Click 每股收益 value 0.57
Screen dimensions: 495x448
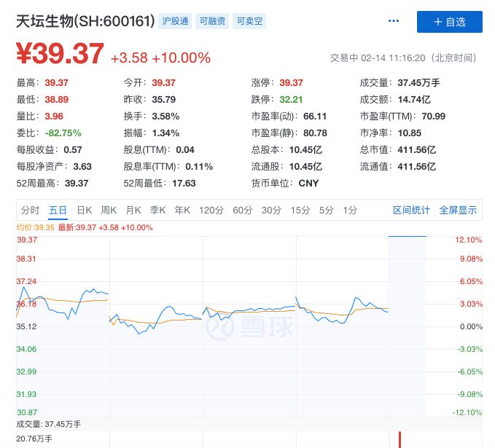[x=73, y=150]
